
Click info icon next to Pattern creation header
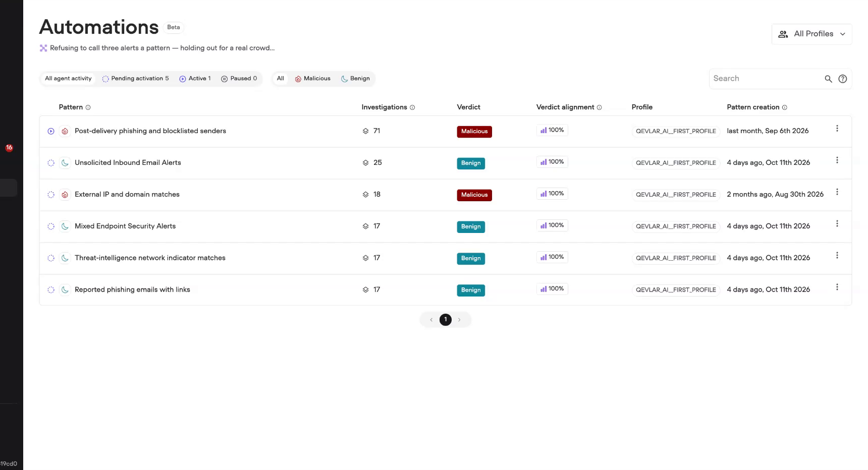pyautogui.click(x=784, y=107)
